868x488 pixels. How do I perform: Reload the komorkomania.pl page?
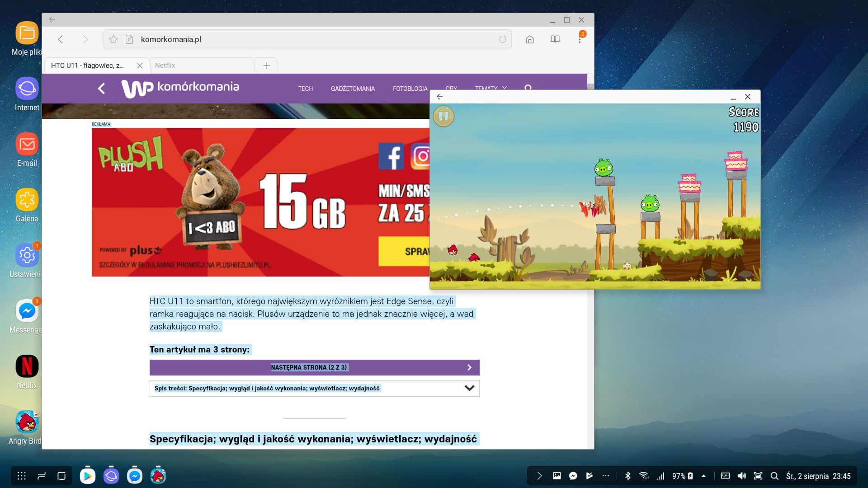[503, 39]
